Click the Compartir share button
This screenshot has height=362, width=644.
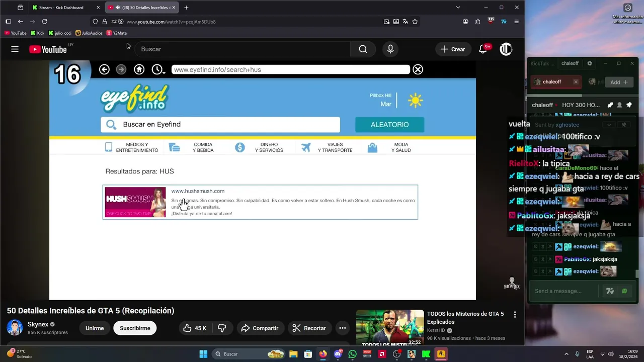coord(260,328)
